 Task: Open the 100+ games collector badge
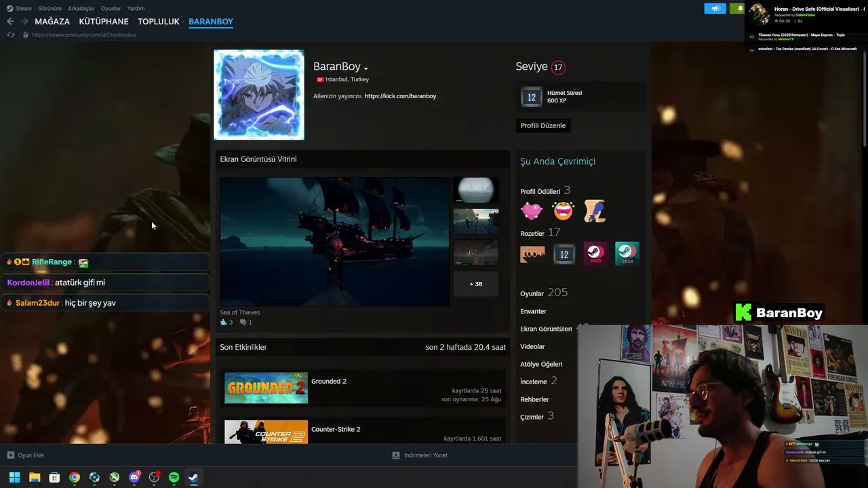pyautogui.click(x=532, y=253)
